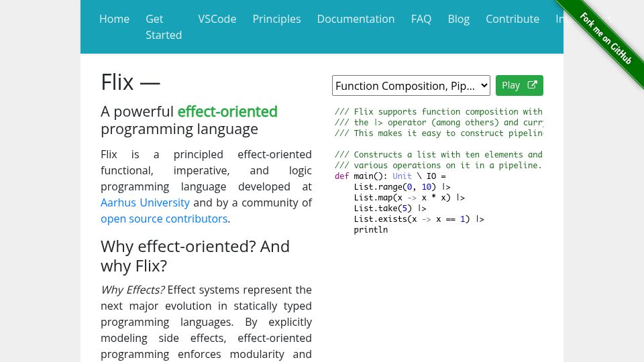Screen dimensions: 644x362
Task: Click the 'def main(): Unit \ IO =' code line
Action: (x=390, y=176)
